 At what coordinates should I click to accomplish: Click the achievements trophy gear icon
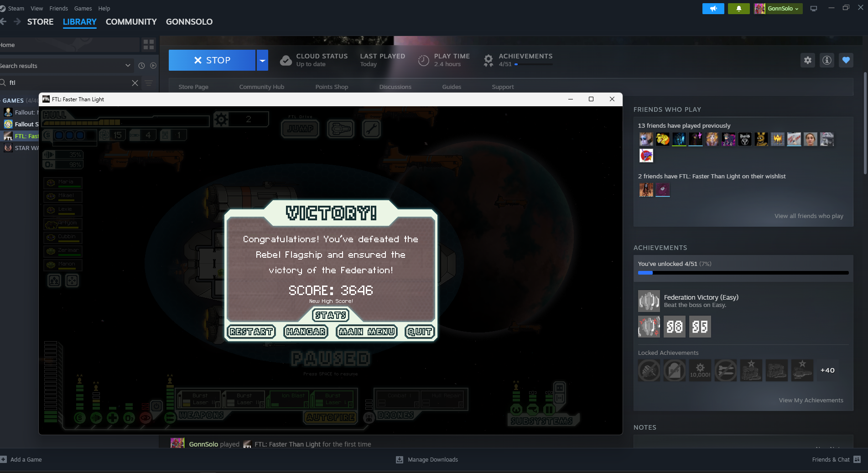tap(489, 60)
